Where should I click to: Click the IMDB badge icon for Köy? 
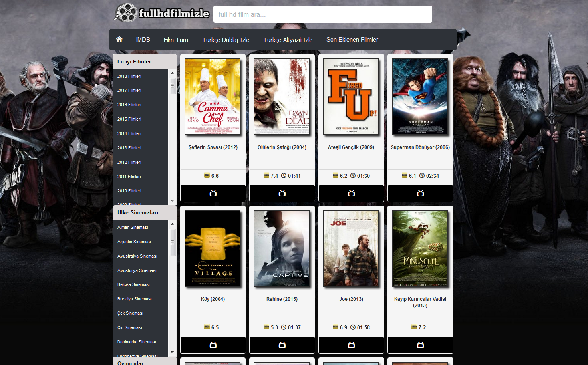[x=207, y=327]
